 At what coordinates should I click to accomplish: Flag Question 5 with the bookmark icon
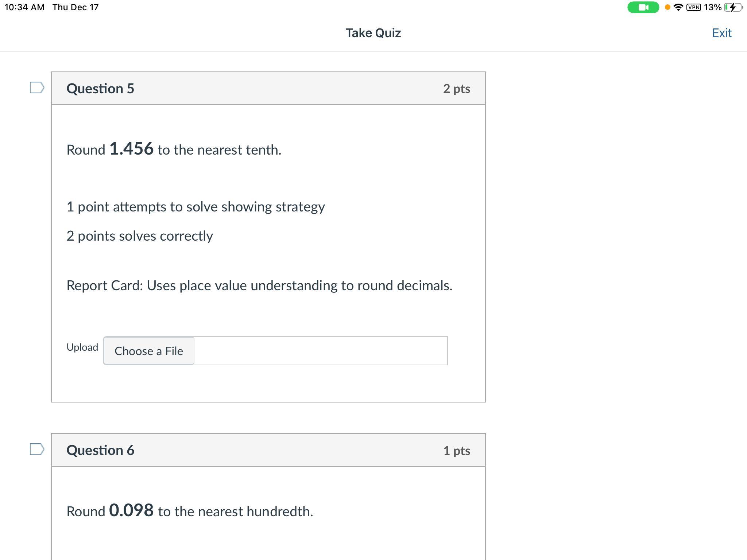coord(37,87)
